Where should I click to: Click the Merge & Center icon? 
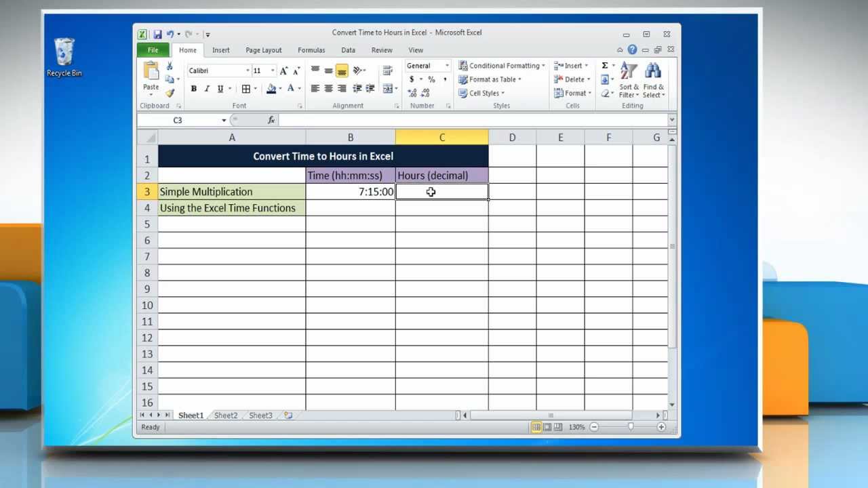pos(387,89)
